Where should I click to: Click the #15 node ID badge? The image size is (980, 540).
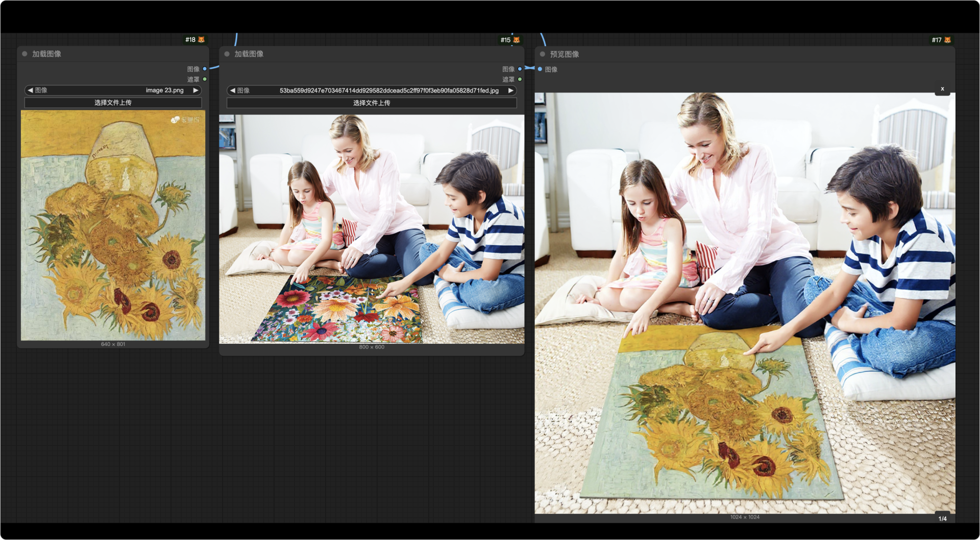point(505,40)
